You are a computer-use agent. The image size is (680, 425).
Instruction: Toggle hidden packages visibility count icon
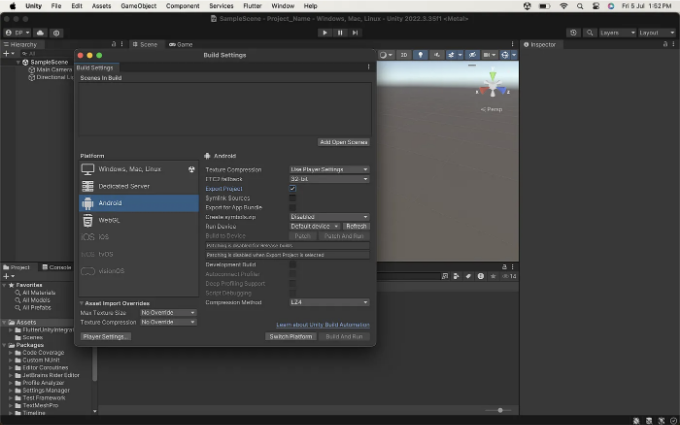tap(509, 276)
